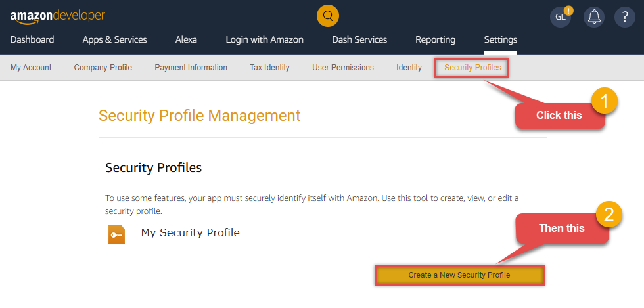The width and height of the screenshot is (644, 308).
Task: Open the My Account sub-tab
Action: (x=31, y=68)
